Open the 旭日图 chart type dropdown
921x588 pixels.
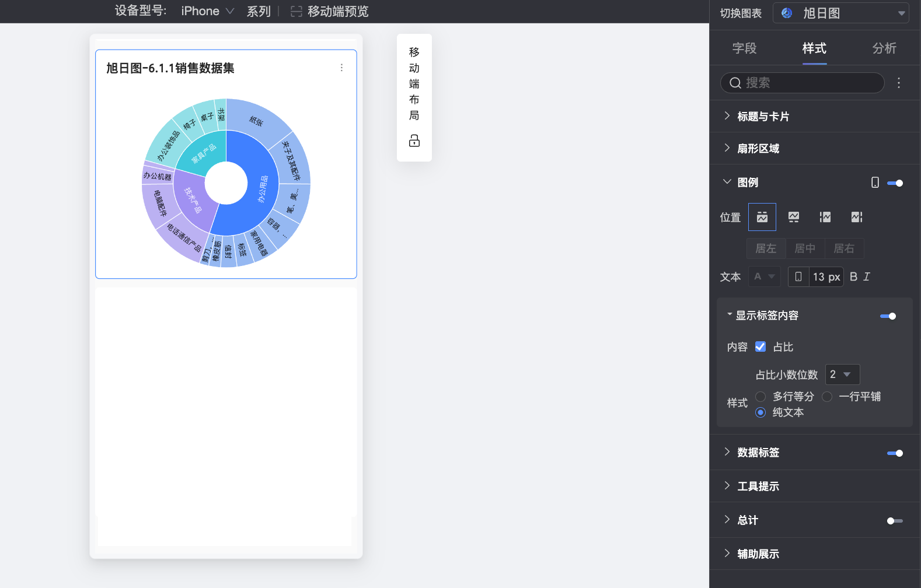841,13
